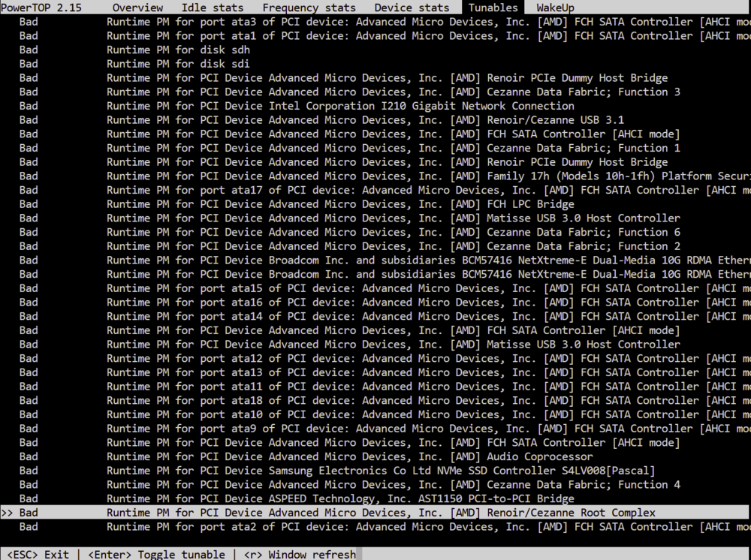This screenshot has width=751, height=560.
Task: Click the active Tunables tab
Action: [x=493, y=8]
